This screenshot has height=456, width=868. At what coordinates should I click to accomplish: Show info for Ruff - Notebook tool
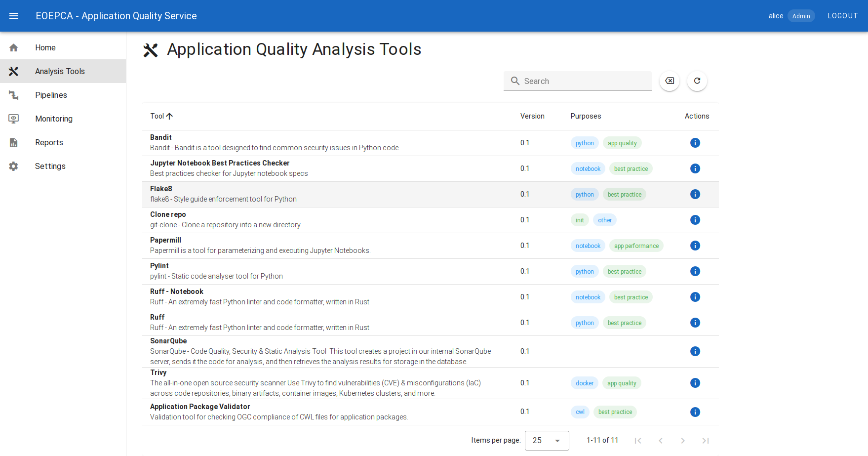tap(695, 297)
